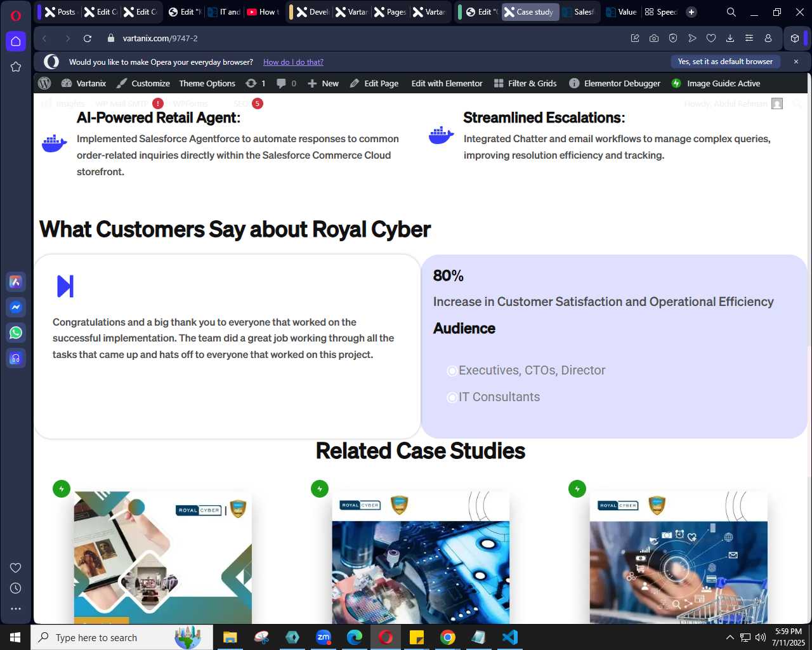Screen dimensions: 812x650
Task: Click the testimonial arrow icon
Action: [x=65, y=286]
